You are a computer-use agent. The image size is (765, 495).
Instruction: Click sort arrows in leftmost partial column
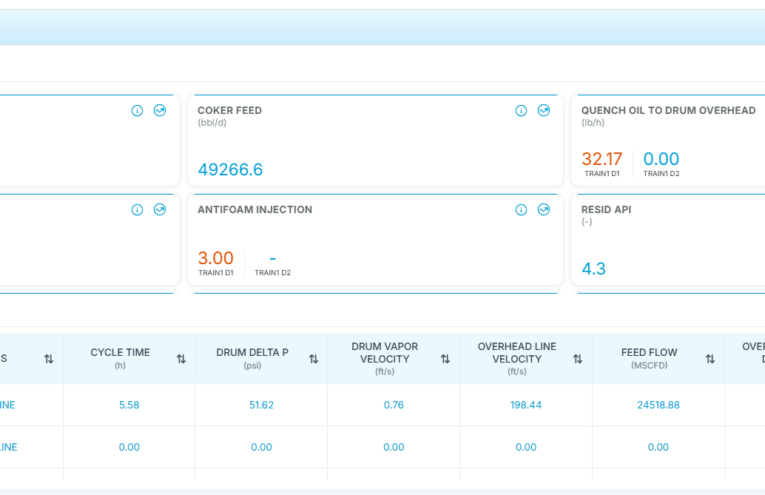point(49,359)
